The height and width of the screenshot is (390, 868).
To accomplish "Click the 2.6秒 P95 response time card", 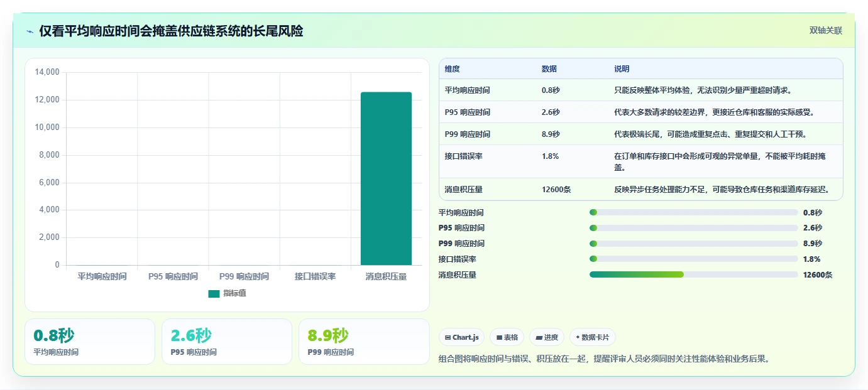I will click(227, 342).
